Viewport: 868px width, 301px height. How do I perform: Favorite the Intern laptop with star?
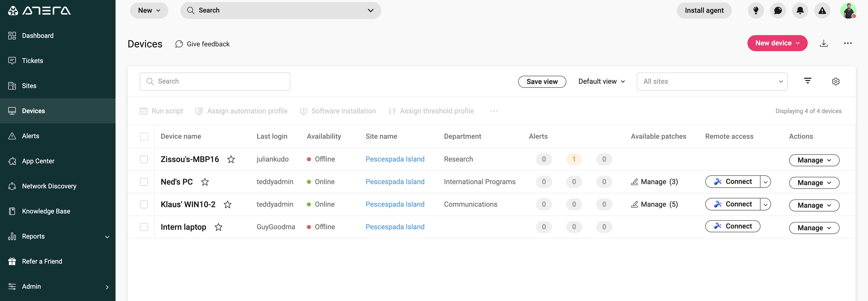pyautogui.click(x=218, y=227)
